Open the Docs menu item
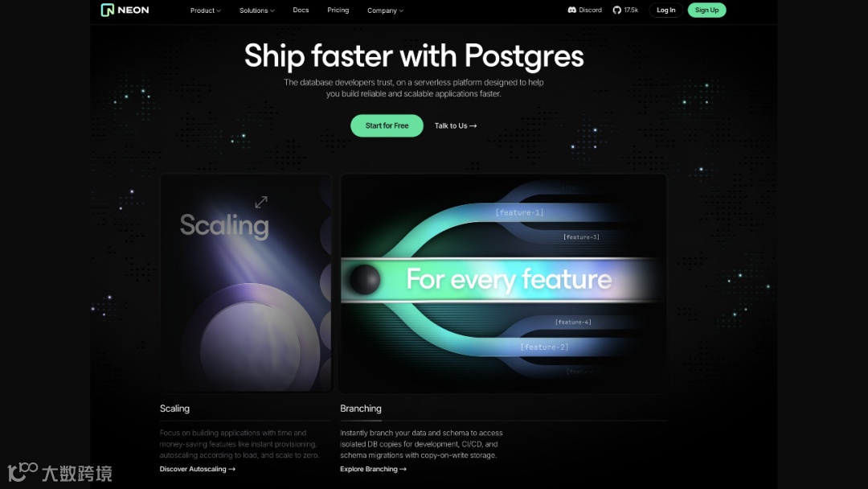The height and width of the screenshot is (489, 868). pyautogui.click(x=301, y=10)
